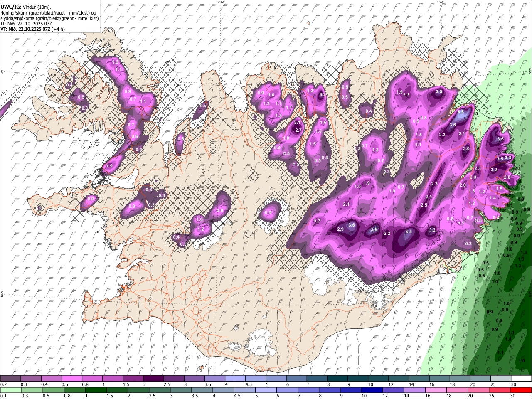532x399 pixels.
Task: Pick upper scale swatch between 0.2 and 0.3
Action: (x=10, y=379)
